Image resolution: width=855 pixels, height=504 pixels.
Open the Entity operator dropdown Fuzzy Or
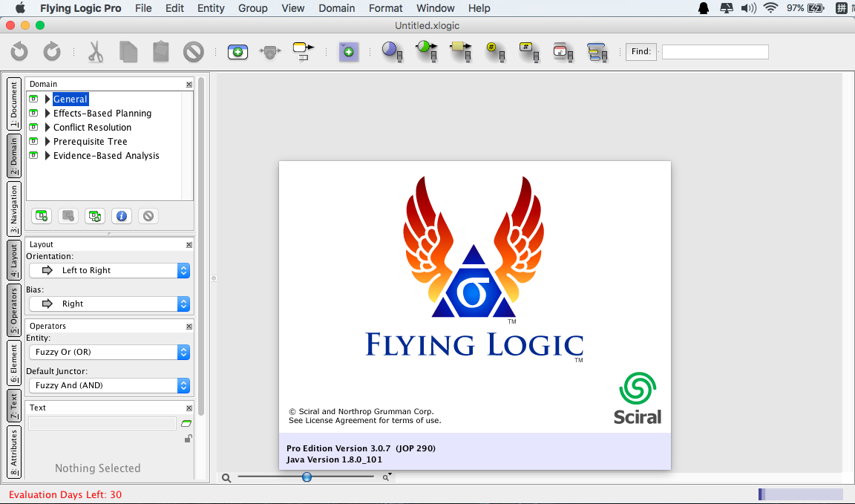109,353
